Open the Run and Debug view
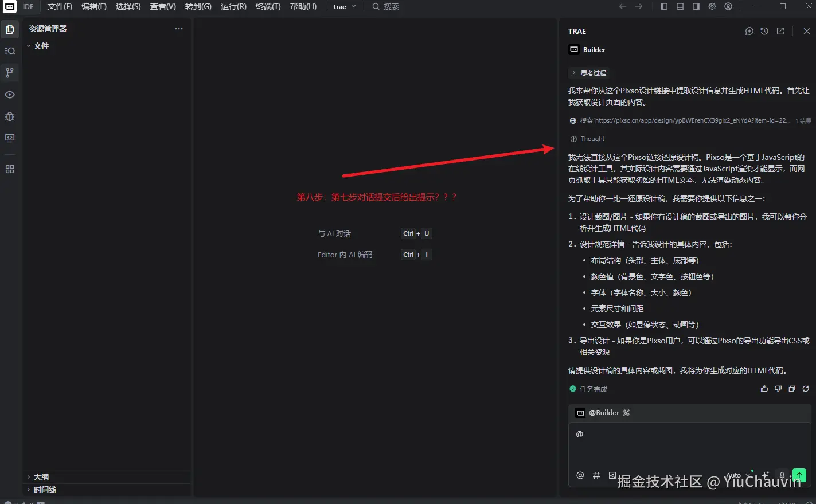 point(10,116)
